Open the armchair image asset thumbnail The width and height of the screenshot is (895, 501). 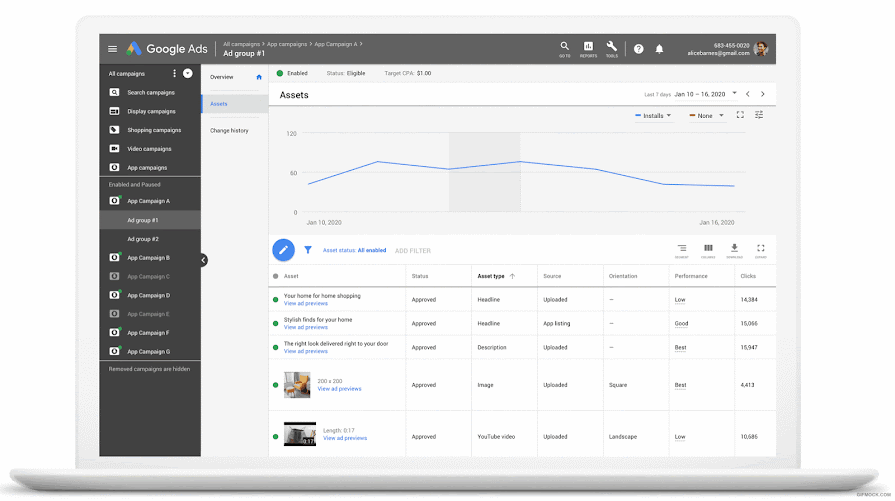click(297, 385)
